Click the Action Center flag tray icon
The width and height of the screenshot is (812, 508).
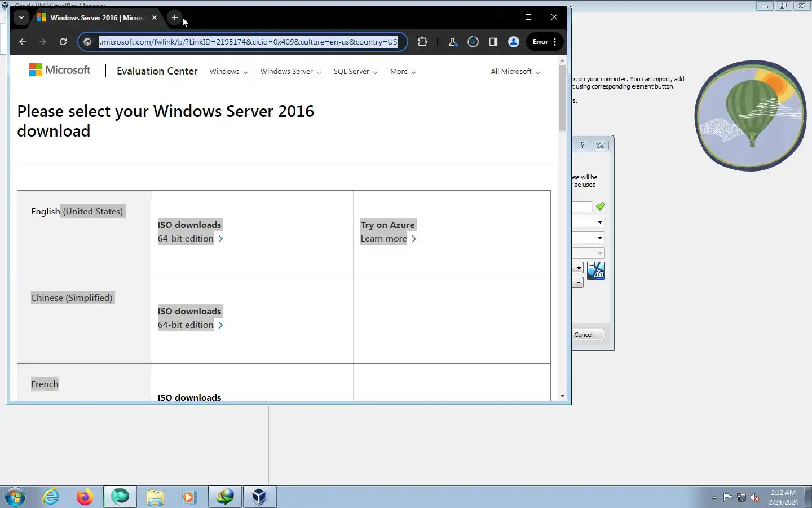coord(728,497)
